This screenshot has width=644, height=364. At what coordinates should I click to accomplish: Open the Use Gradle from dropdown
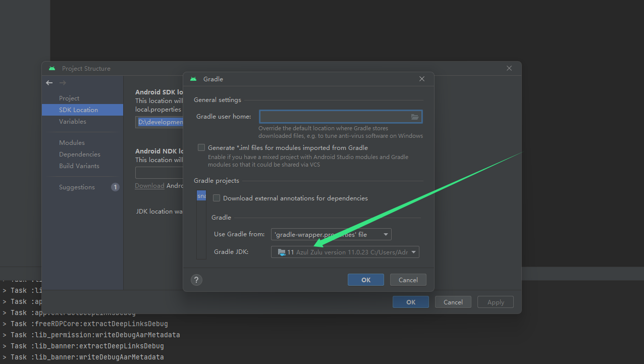click(x=385, y=234)
